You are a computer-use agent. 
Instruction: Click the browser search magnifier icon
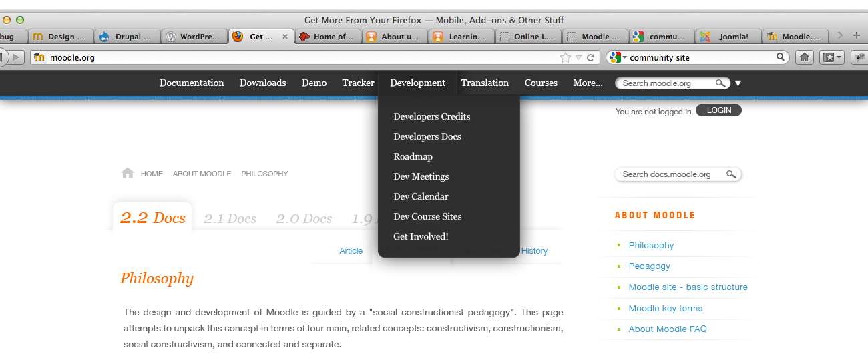(x=780, y=57)
